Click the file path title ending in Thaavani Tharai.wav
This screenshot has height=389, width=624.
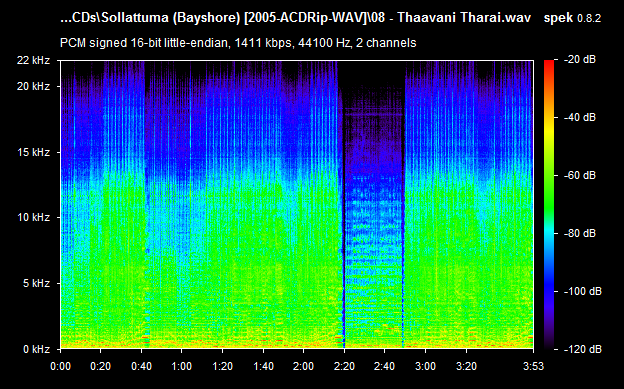(x=295, y=18)
